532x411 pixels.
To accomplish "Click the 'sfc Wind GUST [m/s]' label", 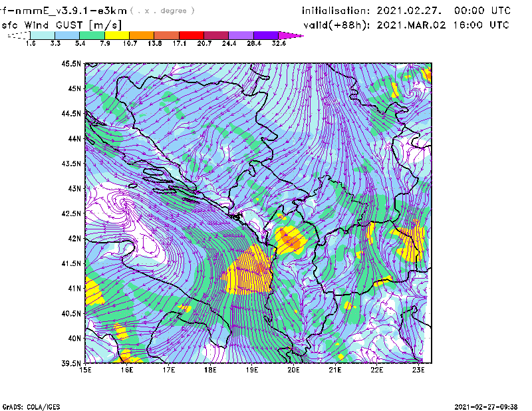I will tap(61, 25).
